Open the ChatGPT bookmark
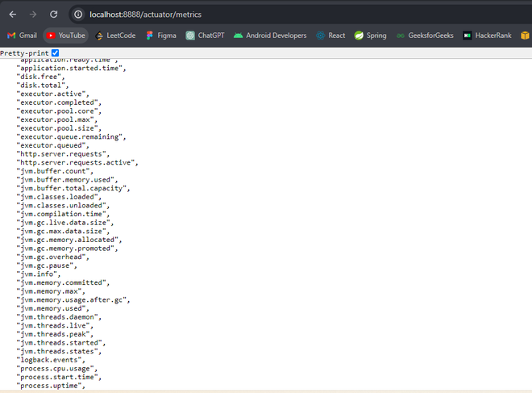 point(205,36)
